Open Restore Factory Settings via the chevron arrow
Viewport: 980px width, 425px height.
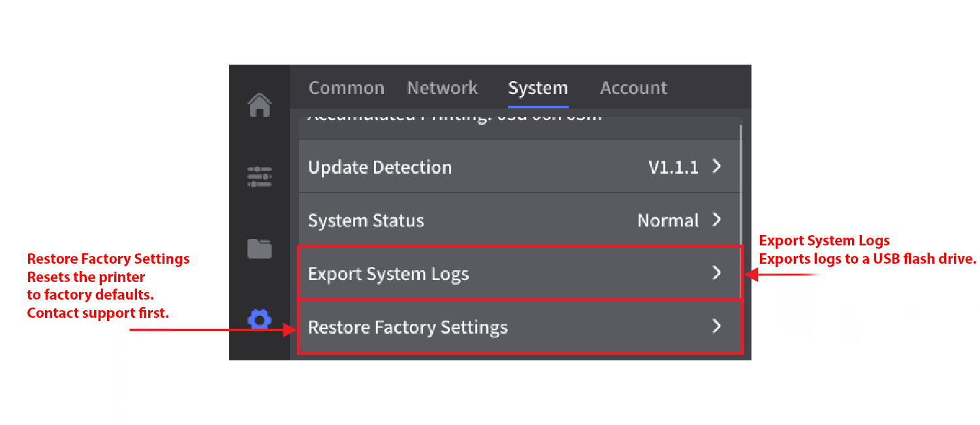pos(717,326)
